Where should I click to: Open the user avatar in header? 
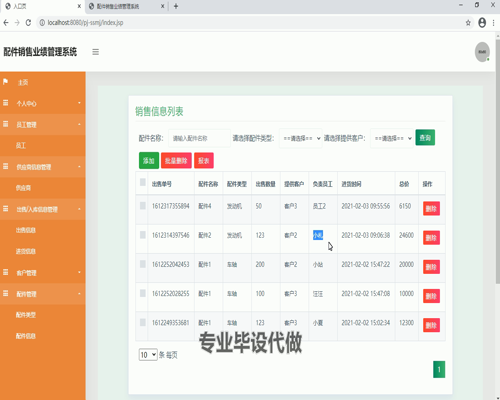click(482, 52)
